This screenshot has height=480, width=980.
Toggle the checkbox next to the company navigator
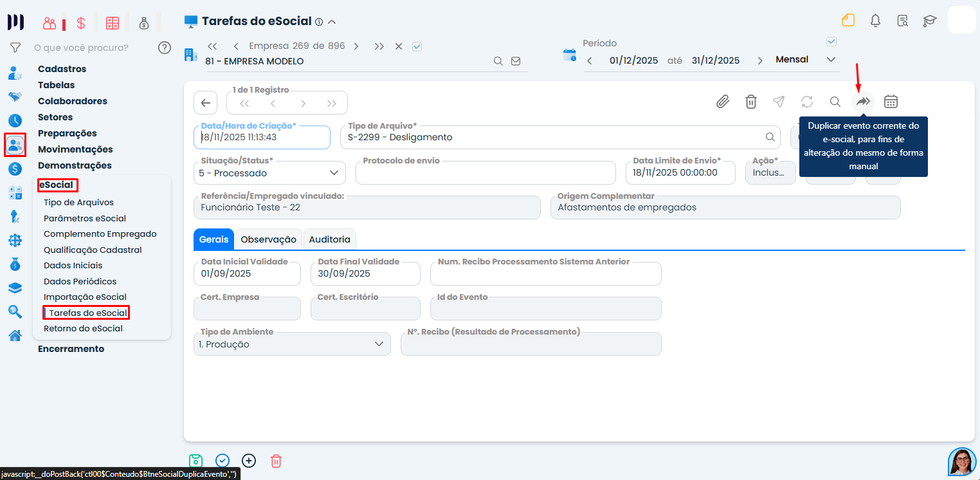pos(417,46)
